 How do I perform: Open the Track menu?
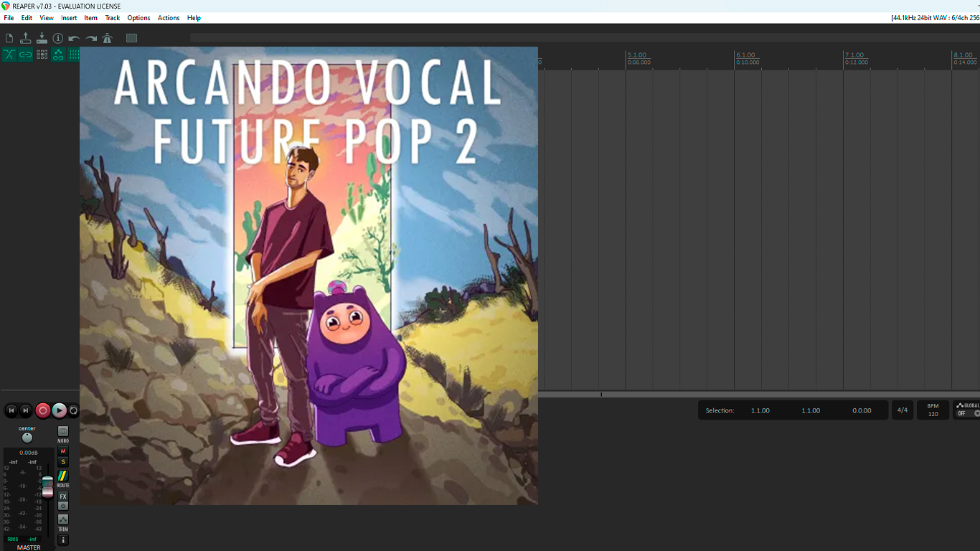(x=113, y=18)
